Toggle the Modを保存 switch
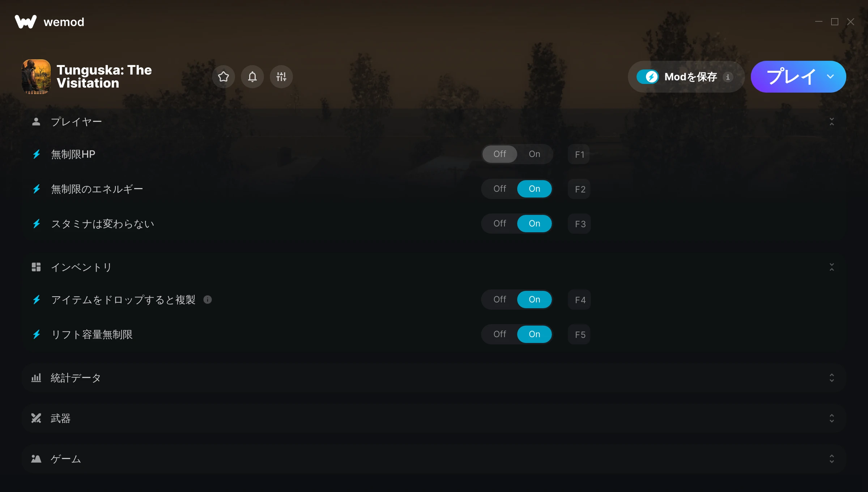Screen dimensions: 868x492 coord(648,77)
